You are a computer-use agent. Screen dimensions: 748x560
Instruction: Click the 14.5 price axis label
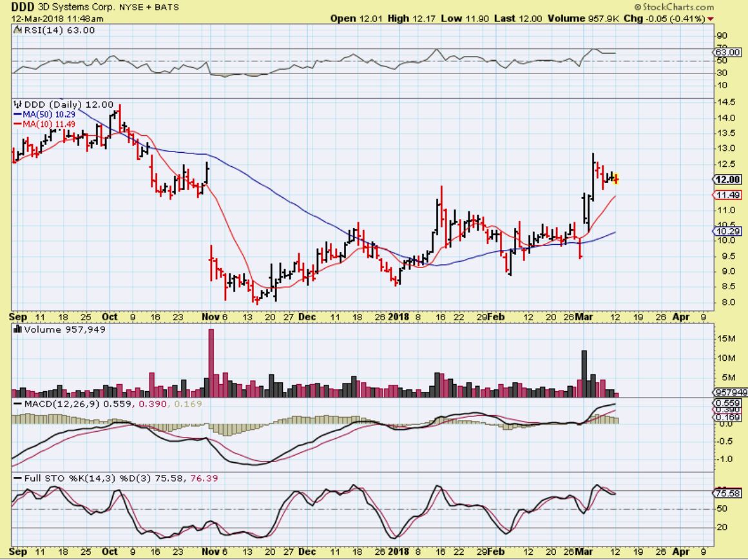click(725, 102)
